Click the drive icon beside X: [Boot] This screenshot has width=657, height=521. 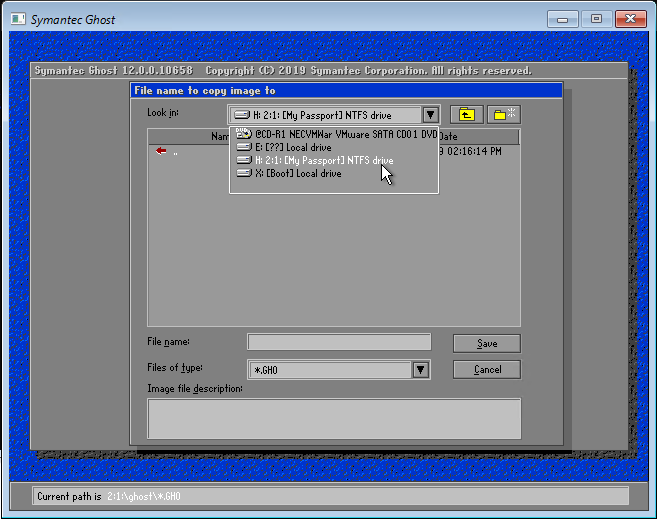click(244, 173)
